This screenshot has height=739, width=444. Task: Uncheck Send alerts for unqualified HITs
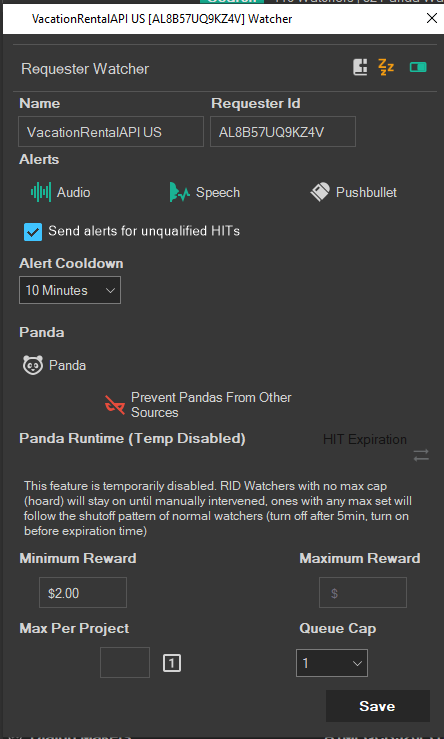tap(33, 232)
